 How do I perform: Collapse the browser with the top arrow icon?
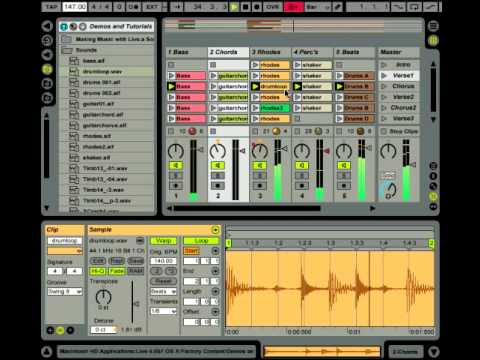47,26
